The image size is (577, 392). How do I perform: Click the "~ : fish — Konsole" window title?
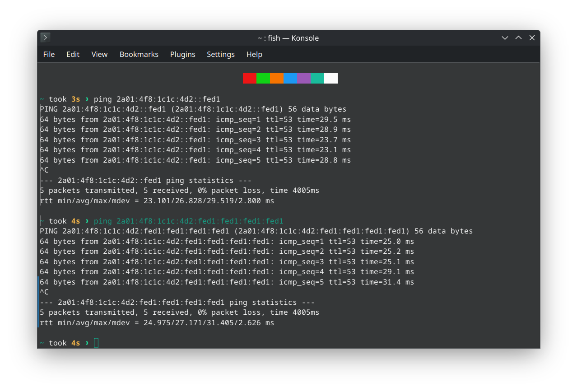288,38
